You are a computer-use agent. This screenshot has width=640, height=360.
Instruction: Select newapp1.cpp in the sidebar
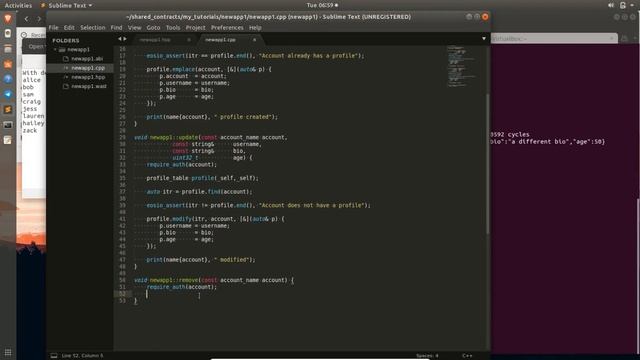coord(88,68)
